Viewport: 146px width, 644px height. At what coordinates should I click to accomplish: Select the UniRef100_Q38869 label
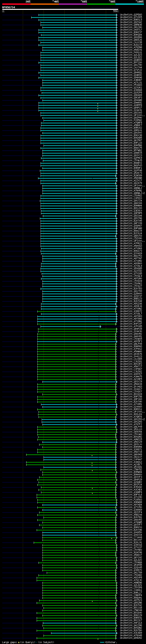click(x=131, y=510)
